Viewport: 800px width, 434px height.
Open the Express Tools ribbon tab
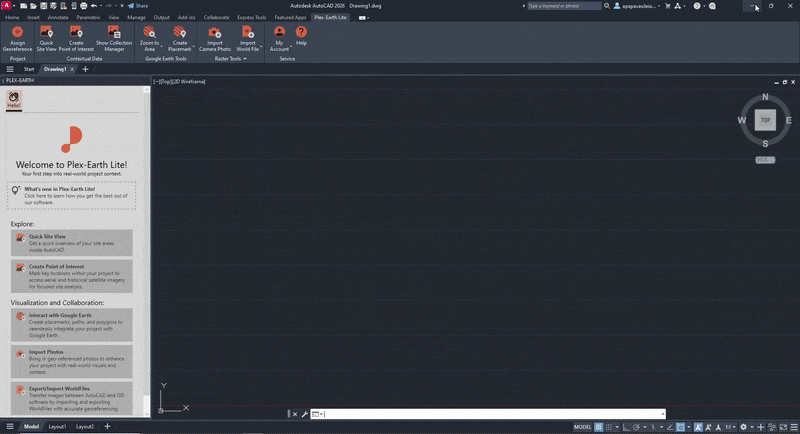252,17
